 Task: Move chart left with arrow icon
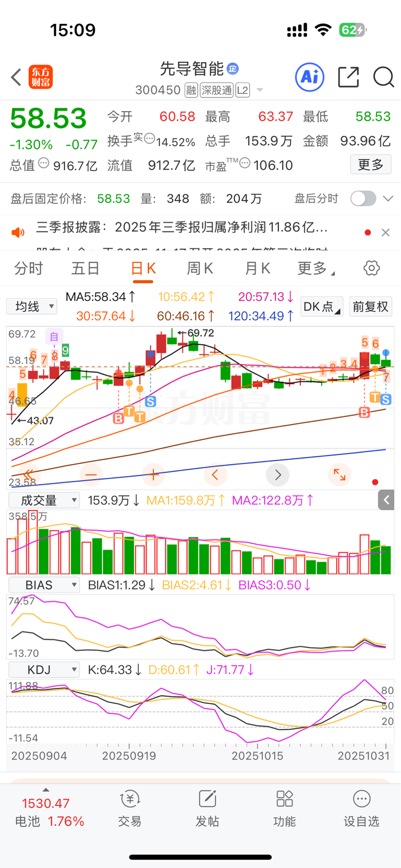click(x=215, y=474)
